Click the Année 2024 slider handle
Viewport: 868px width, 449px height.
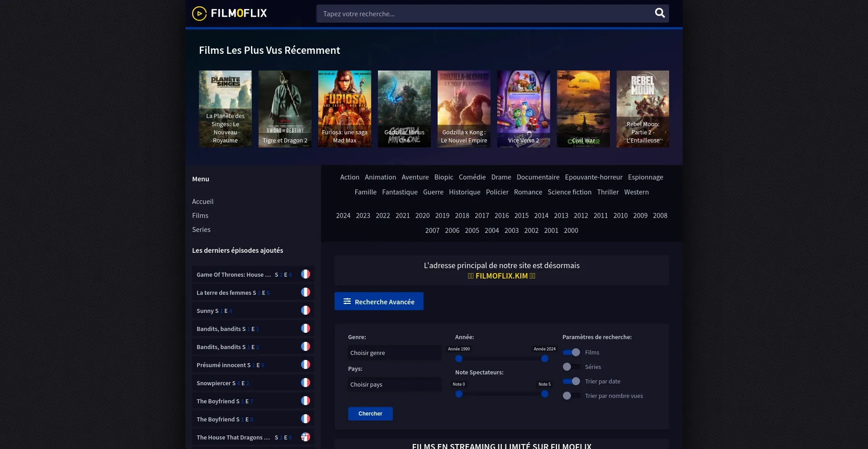[545, 359]
